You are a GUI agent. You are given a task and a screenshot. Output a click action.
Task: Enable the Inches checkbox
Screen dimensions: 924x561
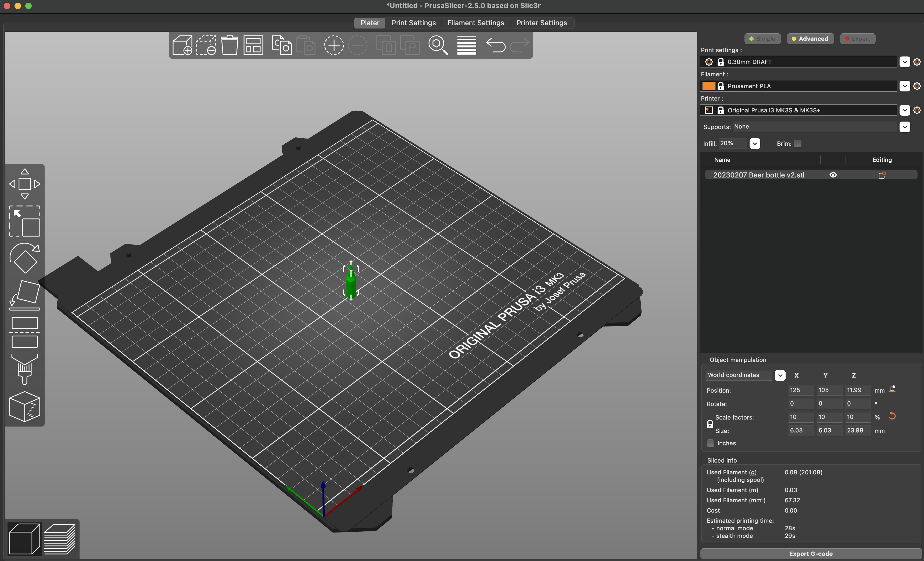(x=711, y=443)
